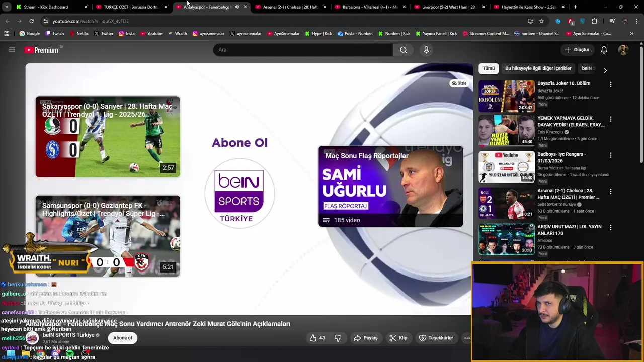The height and width of the screenshot is (362, 644).
Task: Bookmark this page with the star icon
Action: point(541,21)
